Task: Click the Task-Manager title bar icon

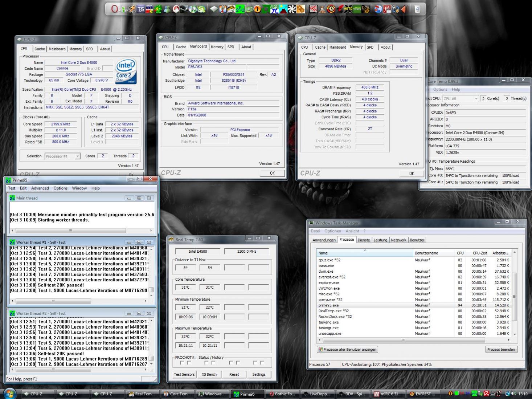Action: point(311,223)
